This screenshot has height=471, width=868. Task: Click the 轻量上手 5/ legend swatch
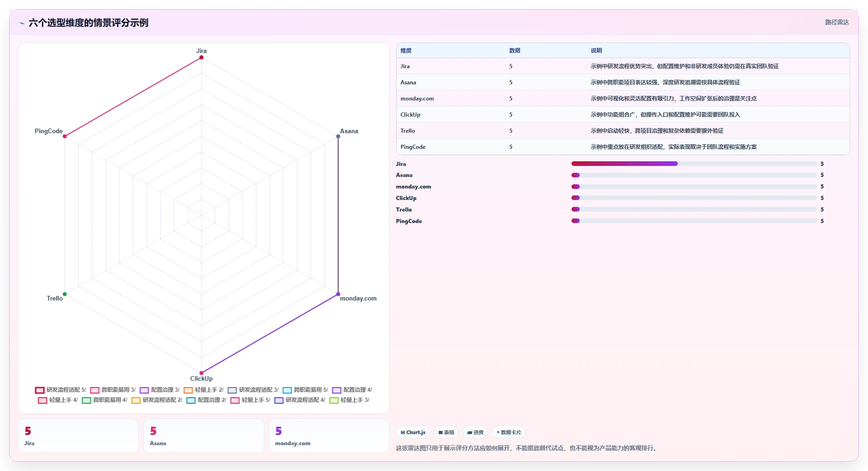[x=235, y=400]
